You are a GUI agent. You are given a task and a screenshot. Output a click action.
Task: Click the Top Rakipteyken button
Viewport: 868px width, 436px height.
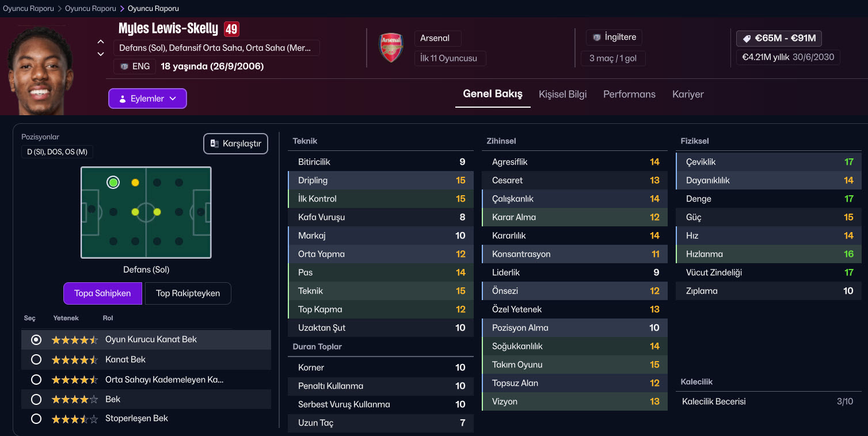pyautogui.click(x=188, y=293)
